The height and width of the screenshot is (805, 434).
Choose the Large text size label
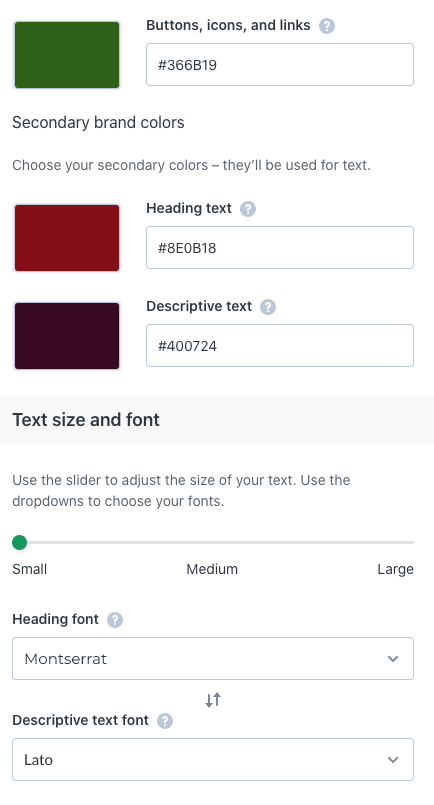tap(395, 569)
